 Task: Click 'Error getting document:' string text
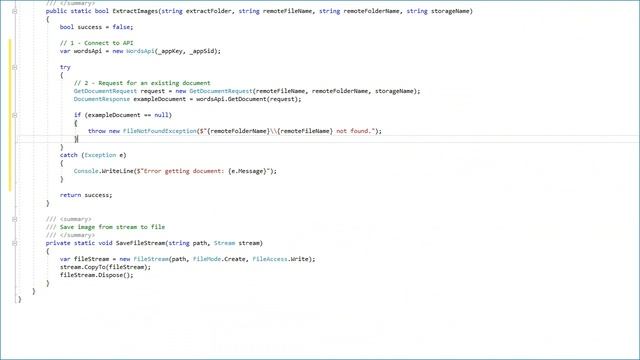(x=184, y=171)
